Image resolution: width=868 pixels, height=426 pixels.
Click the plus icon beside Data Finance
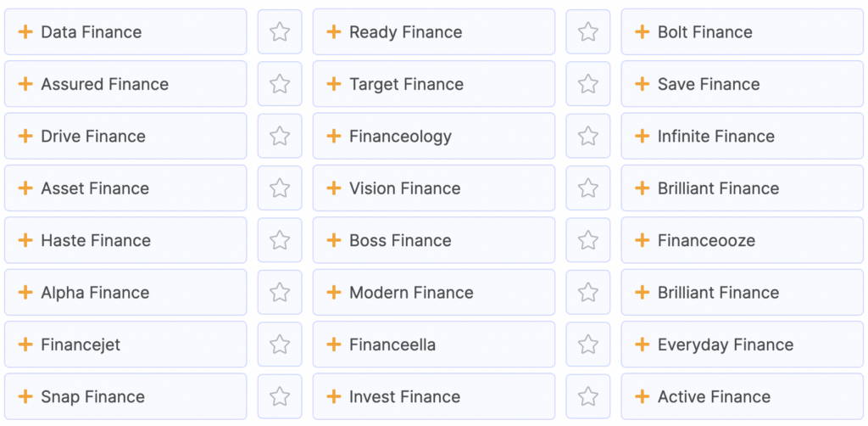click(x=25, y=31)
